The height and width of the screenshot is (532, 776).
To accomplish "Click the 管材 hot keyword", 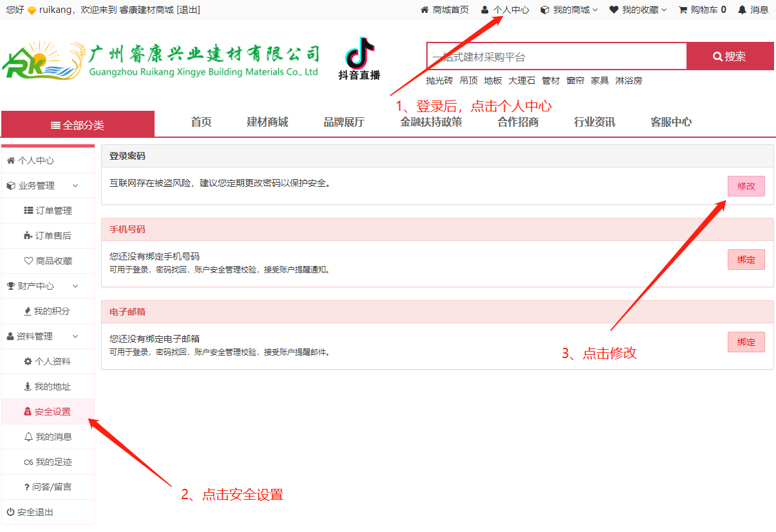I will pyautogui.click(x=551, y=81).
